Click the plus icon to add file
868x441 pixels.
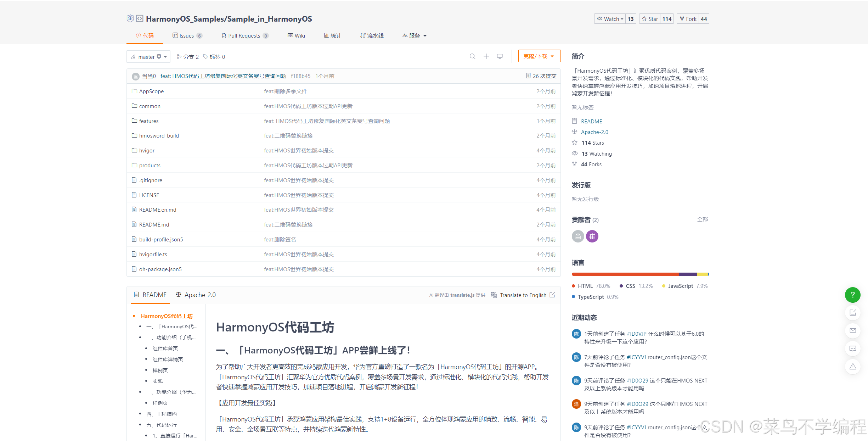[486, 56]
